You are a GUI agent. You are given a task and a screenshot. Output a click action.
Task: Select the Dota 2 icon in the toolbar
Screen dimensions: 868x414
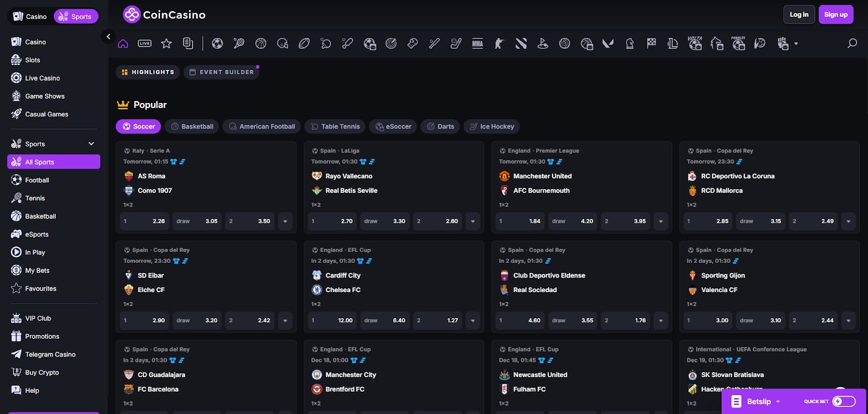click(521, 43)
